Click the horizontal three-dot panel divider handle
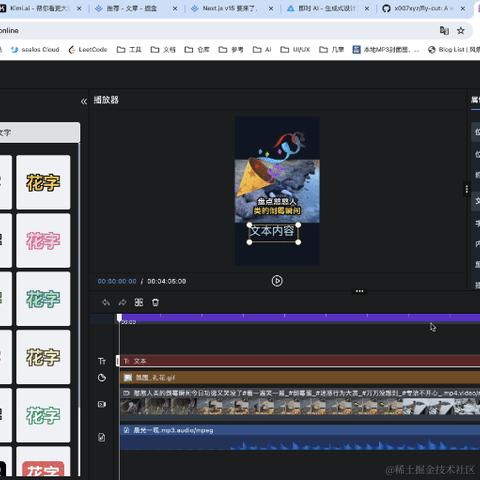480x480 pixels. 359,291
